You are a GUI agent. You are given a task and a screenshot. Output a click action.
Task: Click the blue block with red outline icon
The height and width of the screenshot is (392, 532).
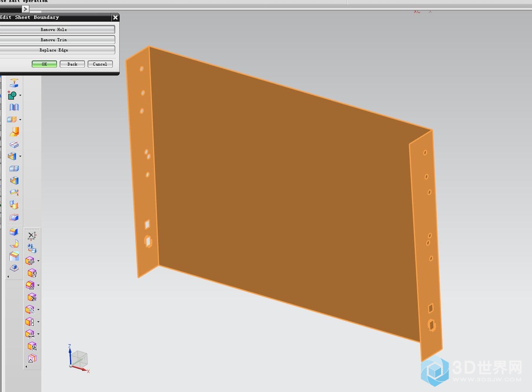[x=14, y=217]
